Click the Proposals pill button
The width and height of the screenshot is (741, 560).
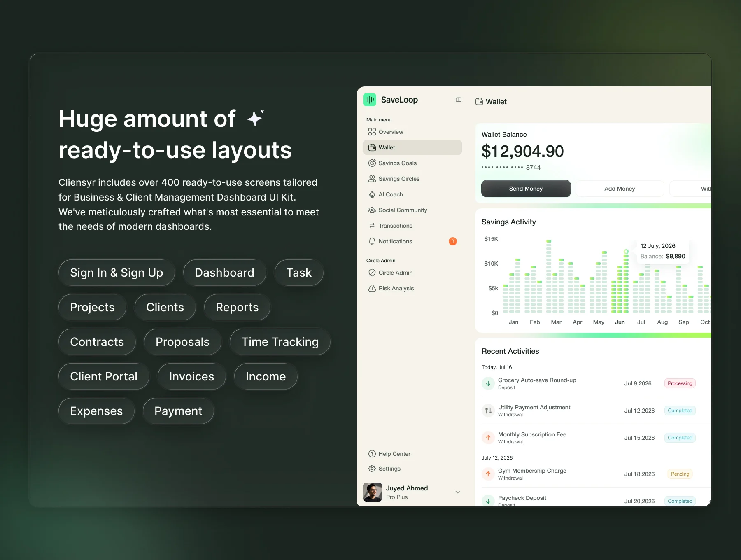tap(183, 342)
